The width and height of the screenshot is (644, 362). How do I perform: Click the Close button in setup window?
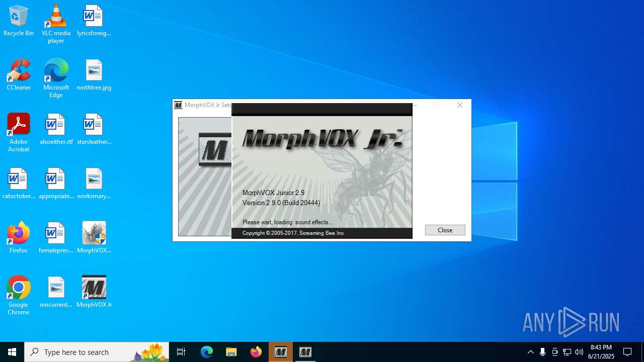[445, 230]
